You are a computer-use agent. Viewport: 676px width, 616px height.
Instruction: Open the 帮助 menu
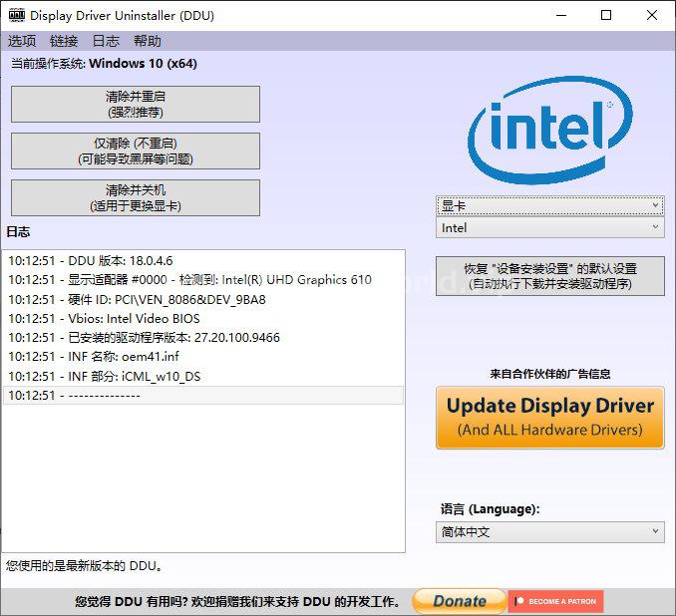(148, 41)
